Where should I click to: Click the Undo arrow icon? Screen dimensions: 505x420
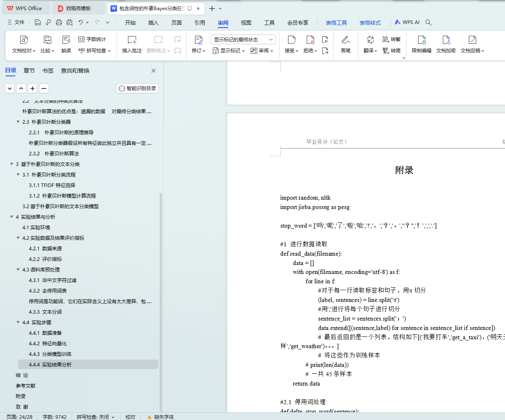[81, 22]
